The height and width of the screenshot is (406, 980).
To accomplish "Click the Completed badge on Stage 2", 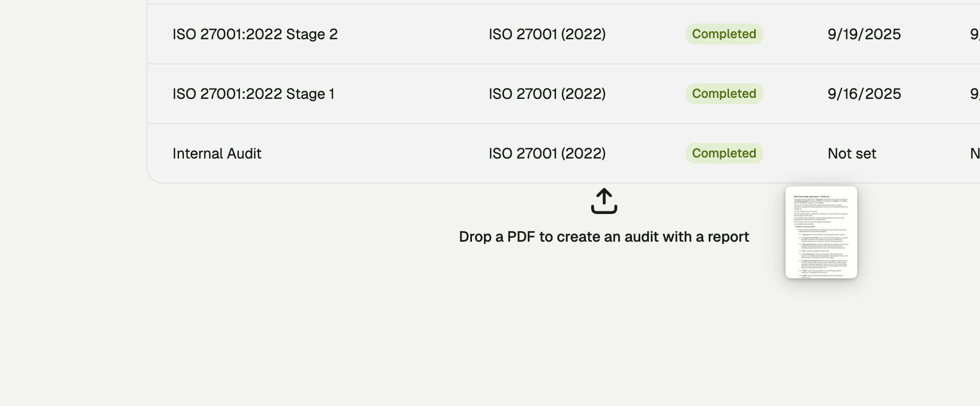I will [724, 33].
